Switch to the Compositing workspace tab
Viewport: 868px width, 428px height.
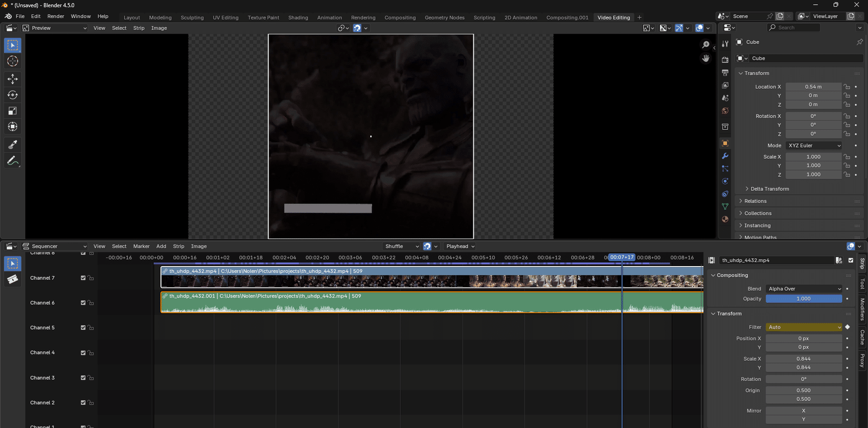(x=400, y=18)
